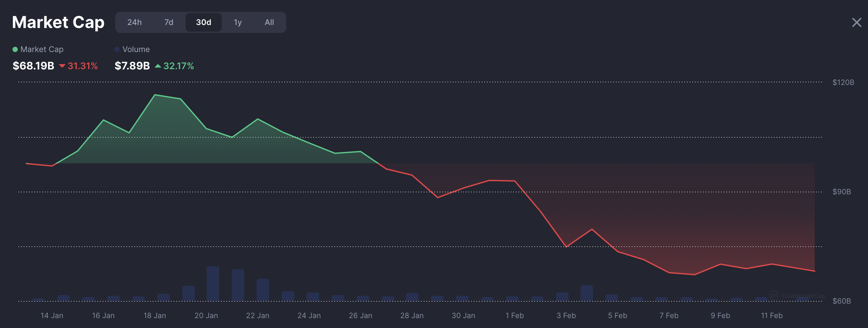Click the Volume legend label

pos(136,49)
